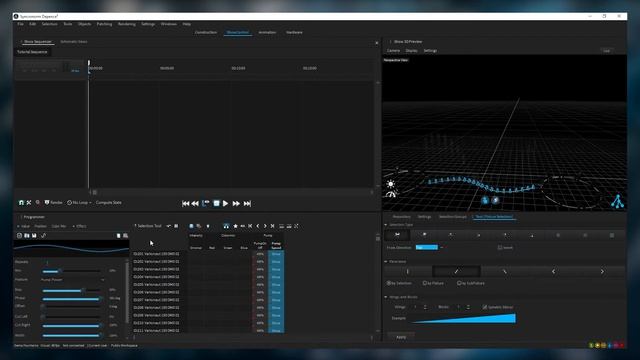Click the Min slider in effect panel
640x360 pixels.
tap(71, 271)
